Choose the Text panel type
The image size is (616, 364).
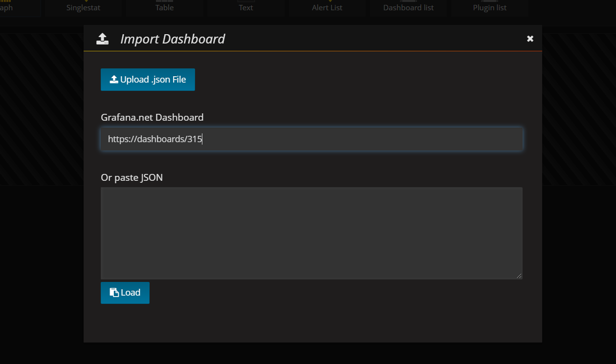246,8
